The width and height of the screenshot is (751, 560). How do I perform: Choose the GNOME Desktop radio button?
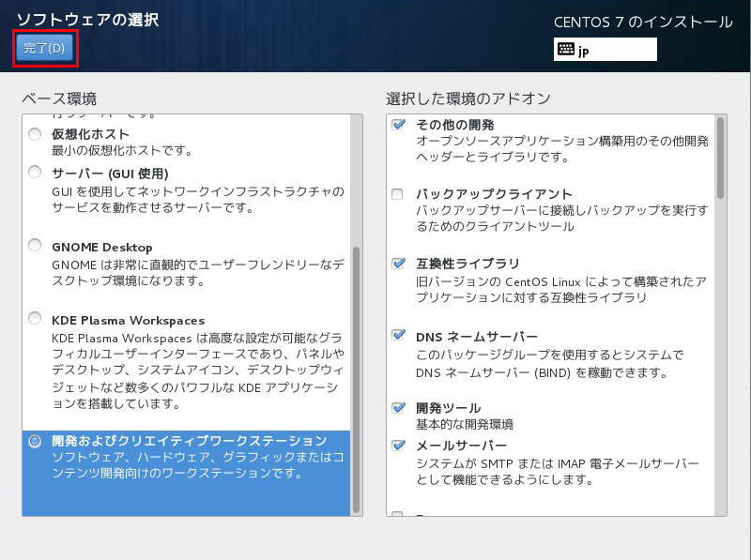point(35,246)
